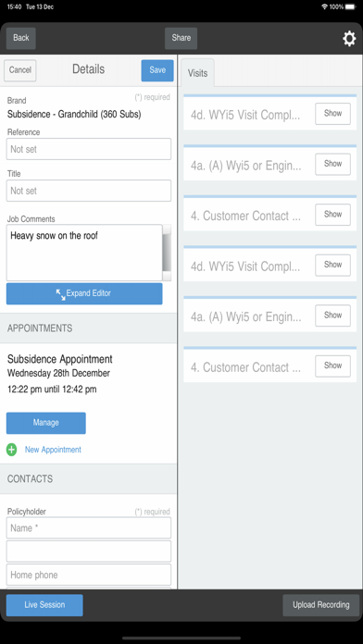The width and height of the screenshot is (363, 644).
Task: Show the last 4. Customer Contact visit
Action: tap(332, 365)
